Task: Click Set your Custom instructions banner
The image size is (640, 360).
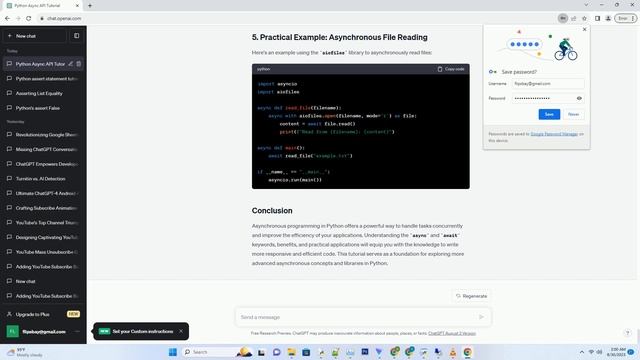Action: click(141, 331)
